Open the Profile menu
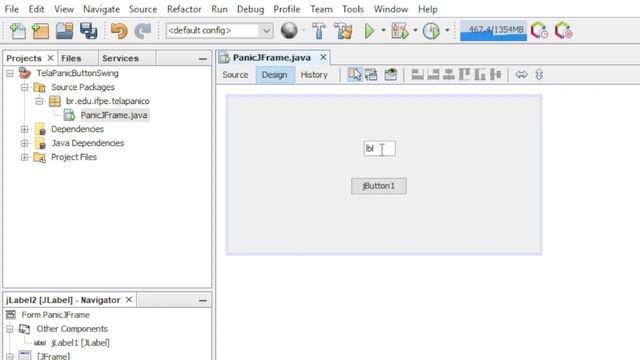The image size is (640, 360). click(287, 9)
